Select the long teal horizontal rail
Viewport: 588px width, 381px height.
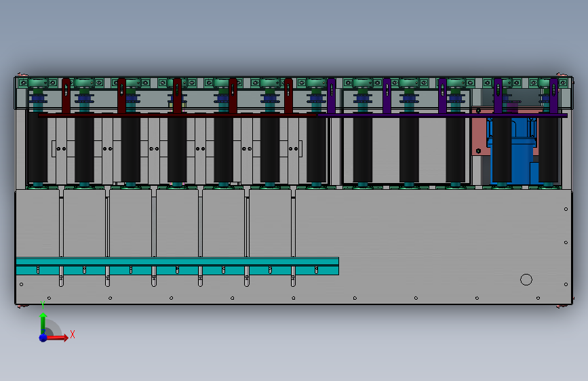point(178,266)
